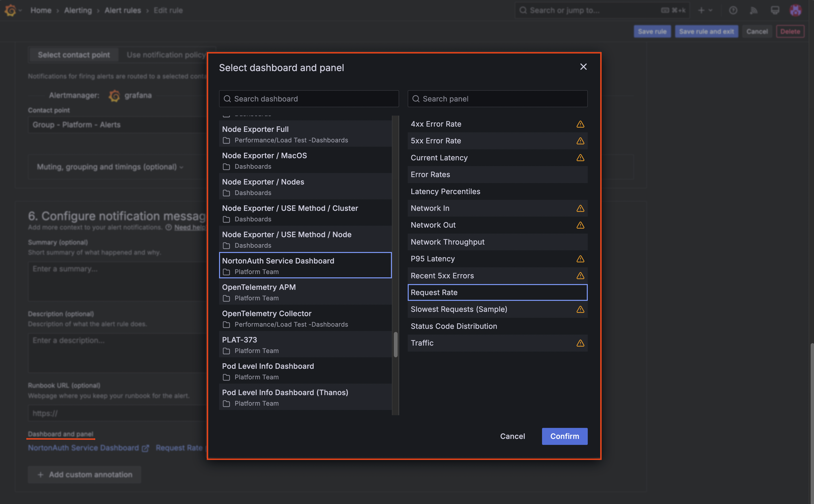The image size is (814, 504).
Task: Go to Alerting breadcrumb
Action: coord(78,10)
